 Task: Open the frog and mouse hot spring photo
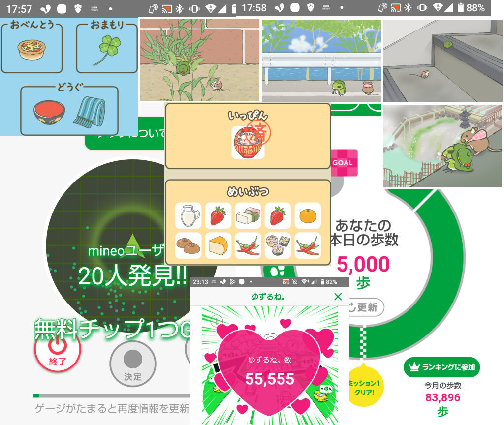click(442, 146)
